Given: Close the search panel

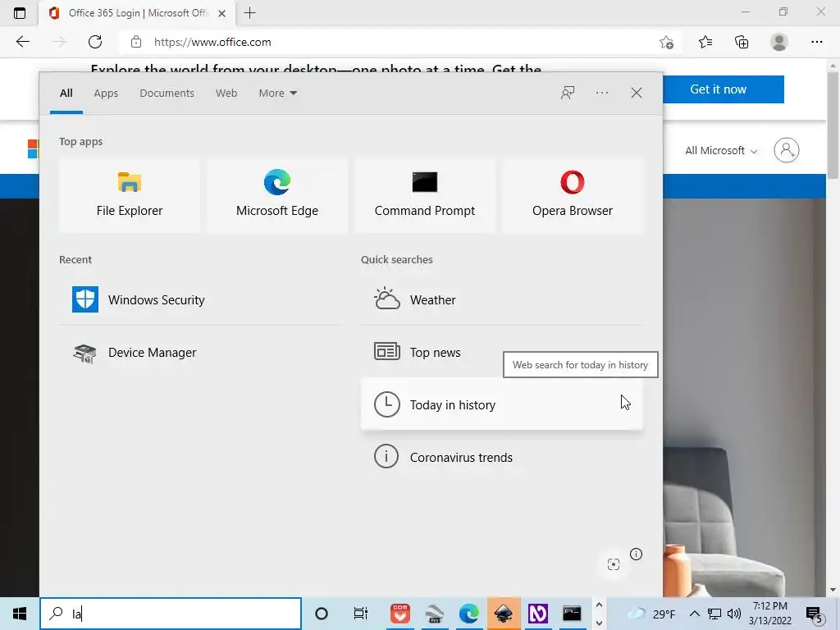Looking at the screenshot, I should click(x=636, y=93).
